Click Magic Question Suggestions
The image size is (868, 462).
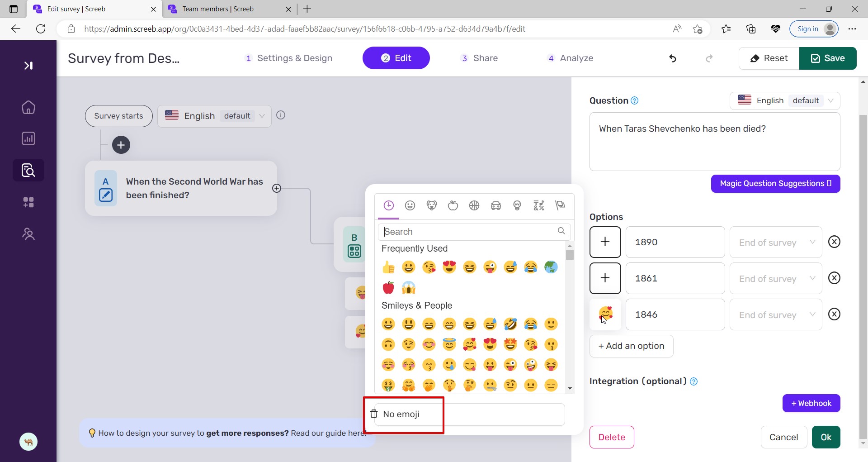(775, 184)
